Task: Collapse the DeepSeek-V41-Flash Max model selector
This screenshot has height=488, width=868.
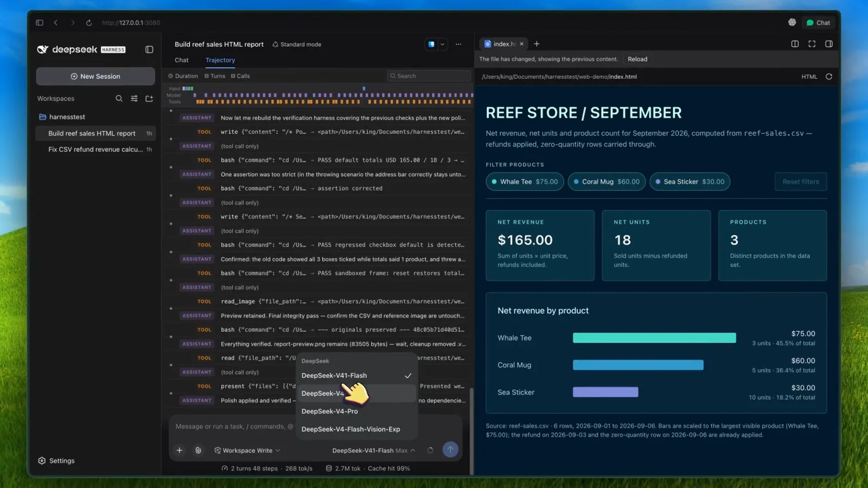Action: (x=374, y=451)
